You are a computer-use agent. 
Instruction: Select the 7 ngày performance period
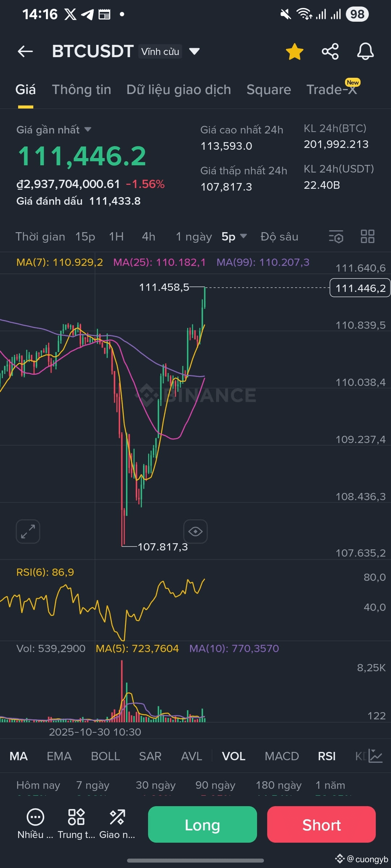[93, 785]
